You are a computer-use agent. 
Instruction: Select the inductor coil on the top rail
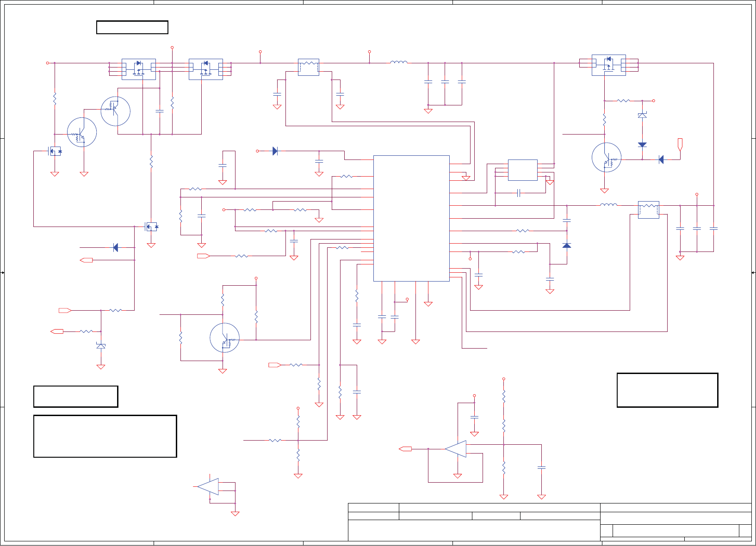point(399,62)
